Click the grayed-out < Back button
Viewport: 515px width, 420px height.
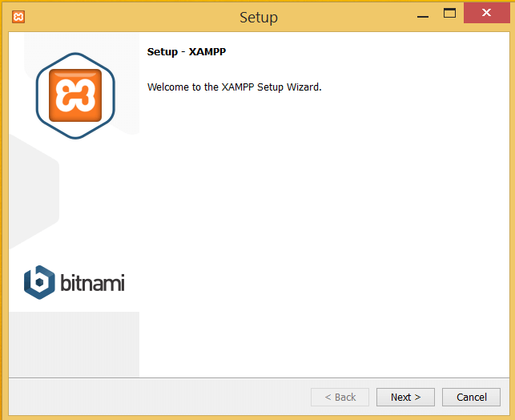point(340,397)
